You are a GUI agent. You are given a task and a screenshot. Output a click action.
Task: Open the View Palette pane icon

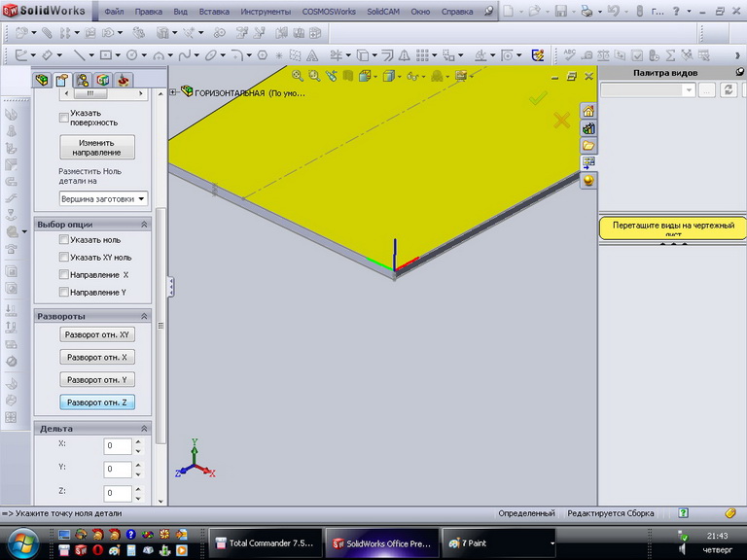click(x=588, y=163)
